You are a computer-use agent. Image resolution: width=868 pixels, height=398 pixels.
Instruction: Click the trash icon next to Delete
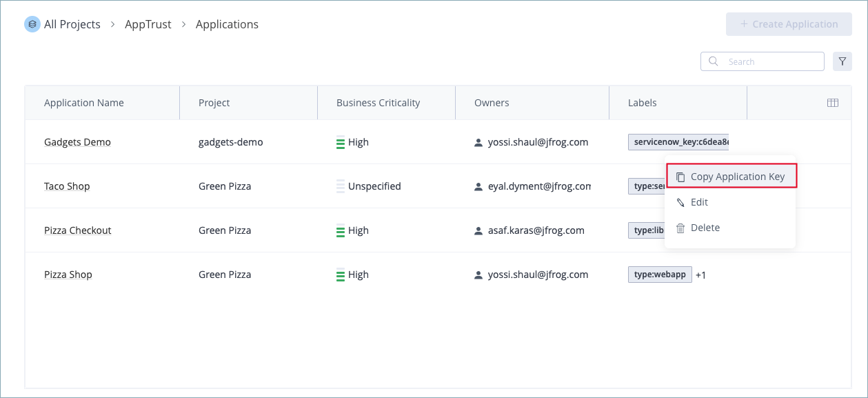(680, 227)
